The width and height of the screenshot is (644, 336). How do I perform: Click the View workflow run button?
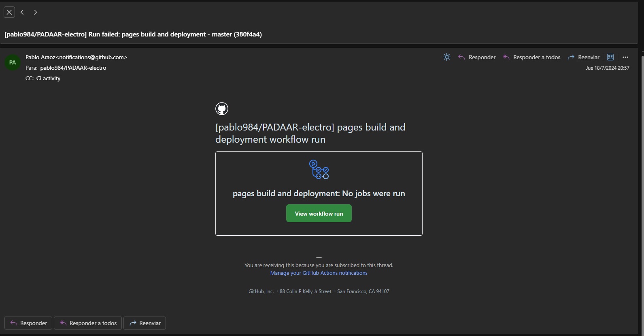click(x=319, y=213)
